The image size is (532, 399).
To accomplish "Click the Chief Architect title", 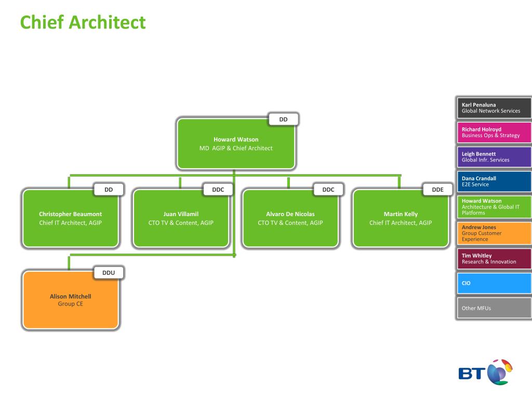I will [x=83, y=22].
